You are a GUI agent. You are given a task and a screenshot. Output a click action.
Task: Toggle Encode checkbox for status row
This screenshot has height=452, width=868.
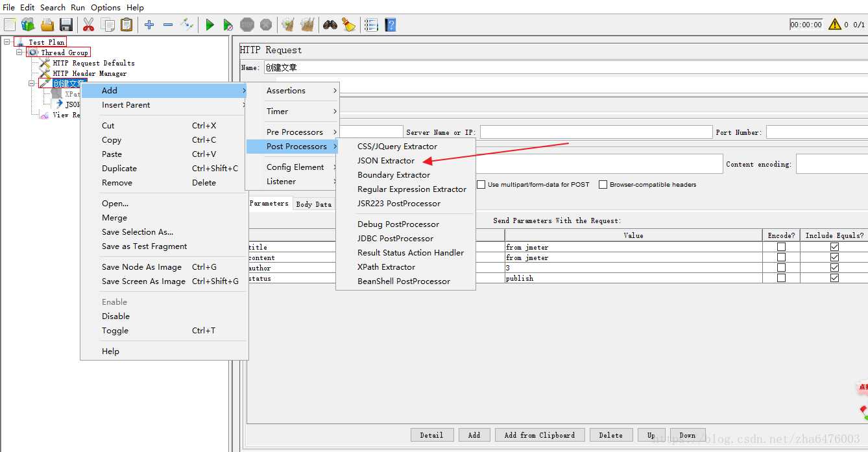coord(781,278)
